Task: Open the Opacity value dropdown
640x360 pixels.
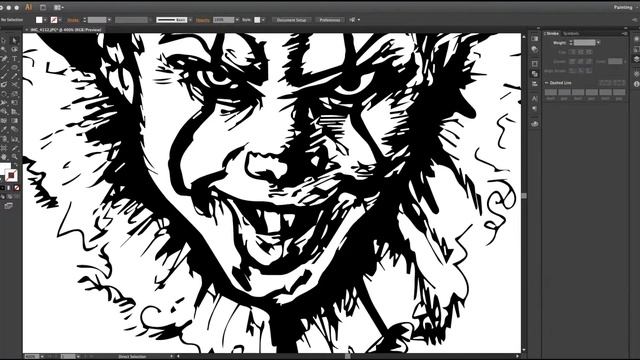Action: coord(237,20)
